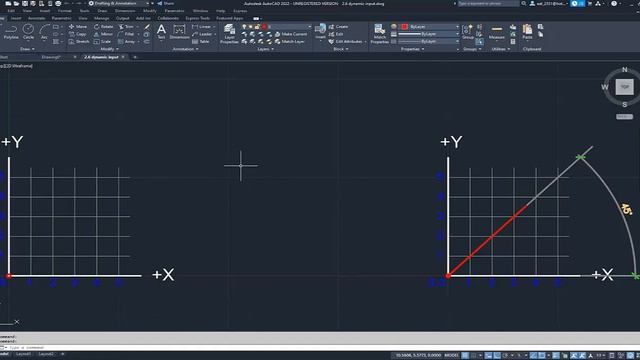
Task: Click the Group tool
Action: [x=468, y=32]
